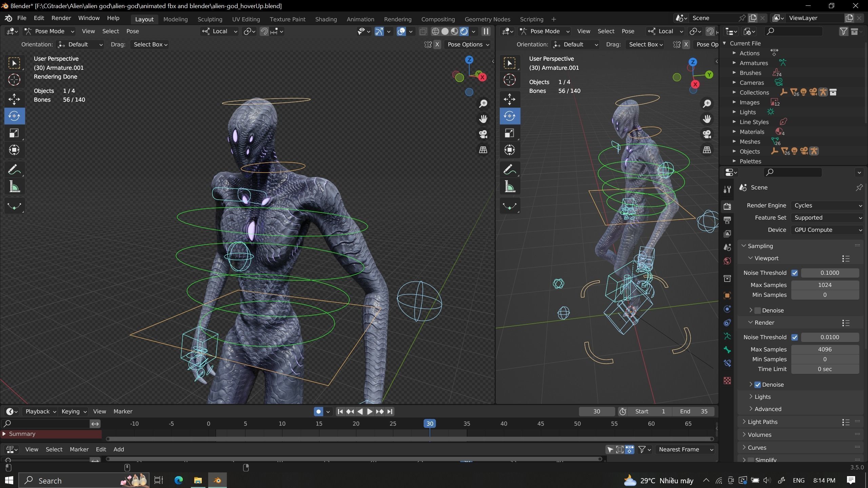The image size is (868, 488).
Task: Open Pose Options popover in left viewport
Action: (469, 44)
